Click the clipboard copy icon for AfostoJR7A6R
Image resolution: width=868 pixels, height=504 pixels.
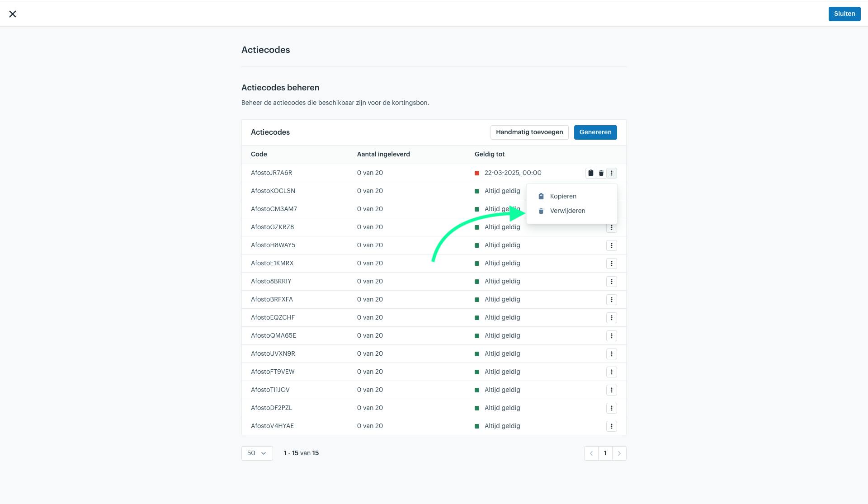point(590,173)
